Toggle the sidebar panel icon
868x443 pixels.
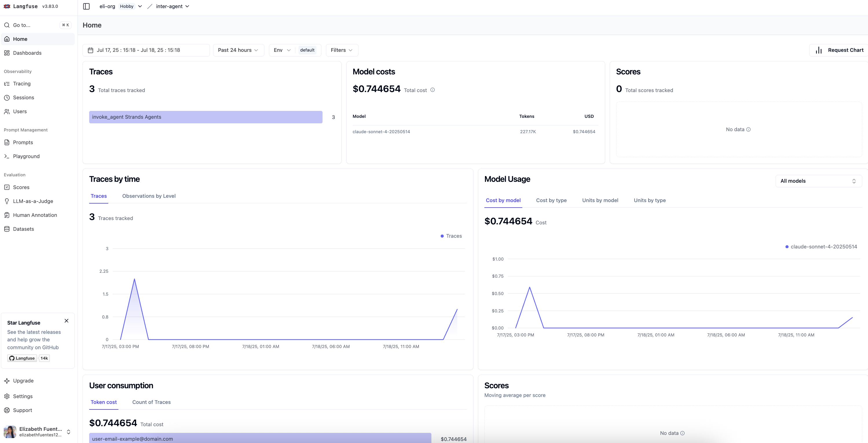(86, 6)
